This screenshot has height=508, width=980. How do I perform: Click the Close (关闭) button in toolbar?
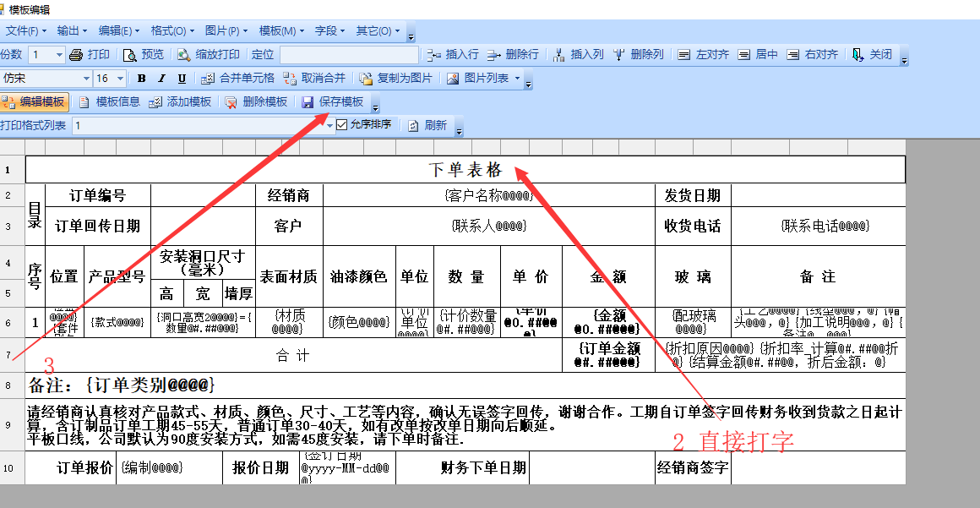click(873, 54)
